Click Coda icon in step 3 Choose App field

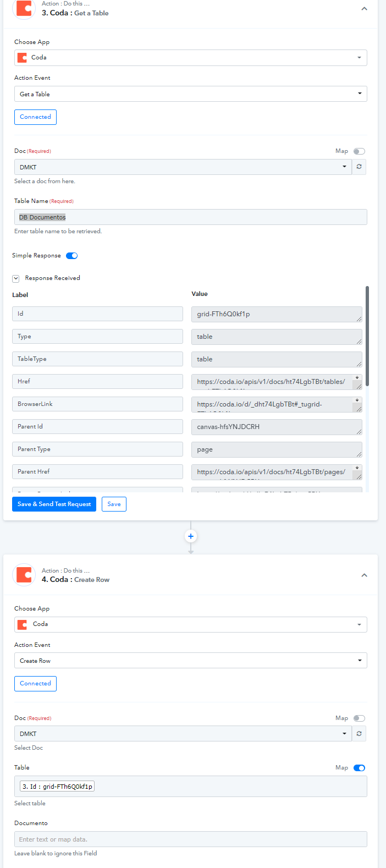click(x=23, y=58)
